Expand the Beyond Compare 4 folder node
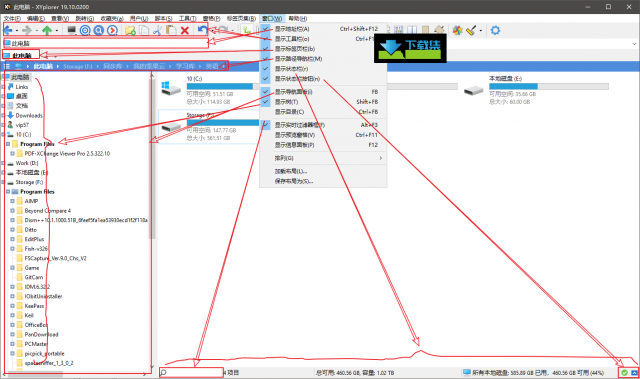 coord(12,211)
